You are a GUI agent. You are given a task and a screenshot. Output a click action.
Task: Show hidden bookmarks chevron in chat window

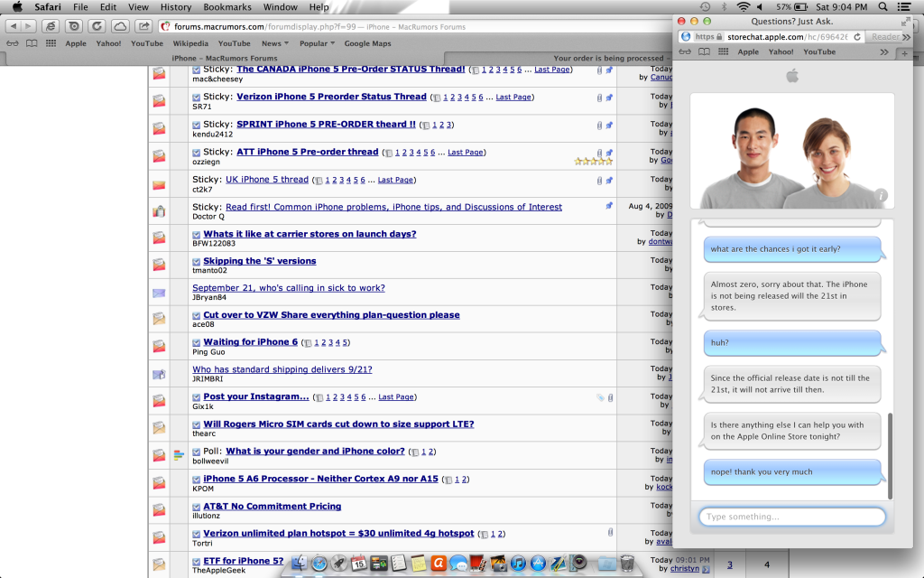884,51
